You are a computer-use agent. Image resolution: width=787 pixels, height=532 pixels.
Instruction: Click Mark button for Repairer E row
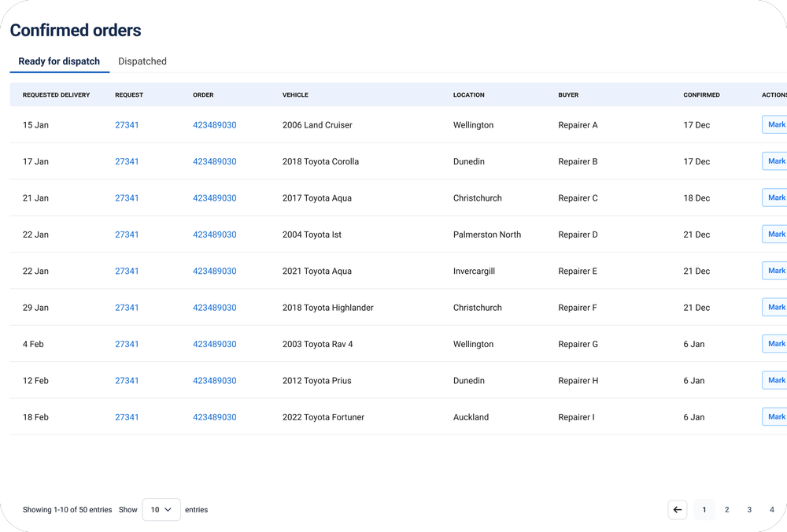(774, 271)
